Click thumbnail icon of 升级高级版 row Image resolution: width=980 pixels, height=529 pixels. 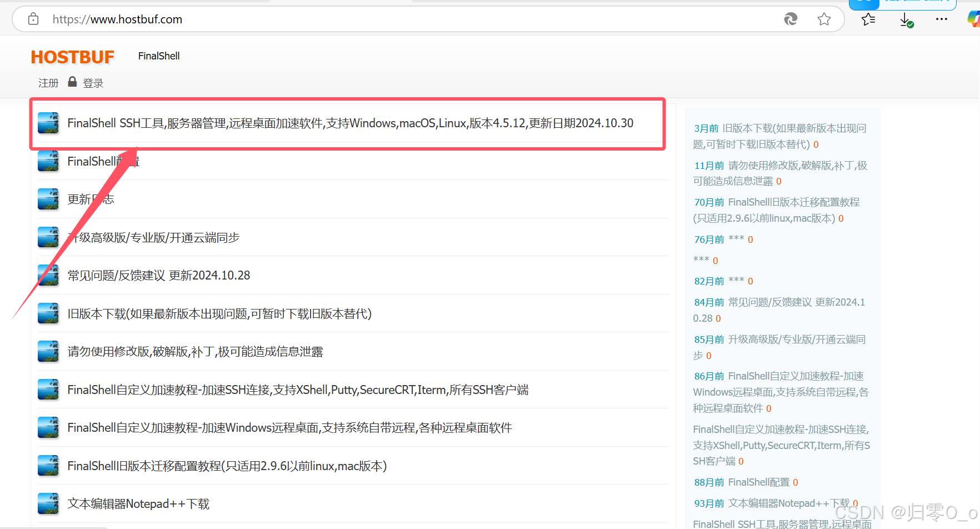(x=48, y=237)
